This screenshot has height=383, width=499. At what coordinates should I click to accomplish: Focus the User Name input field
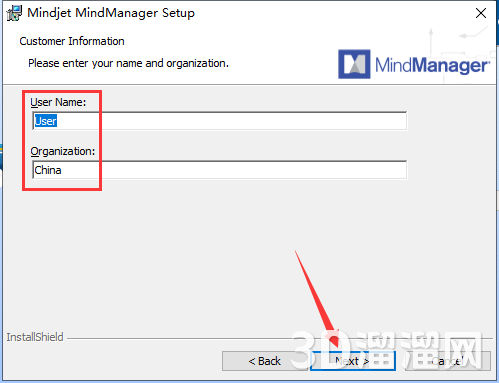pyautogui.click(x=220, y=121)
